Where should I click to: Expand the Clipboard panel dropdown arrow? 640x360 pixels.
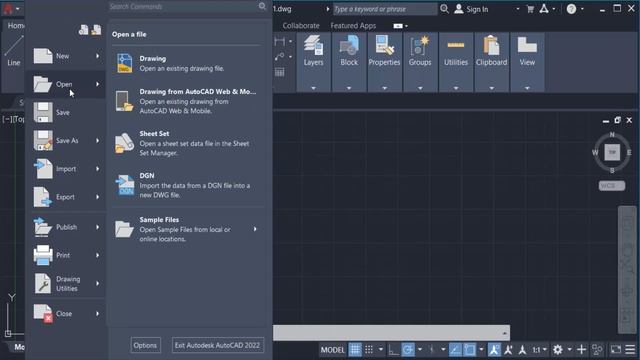point(491,88)
